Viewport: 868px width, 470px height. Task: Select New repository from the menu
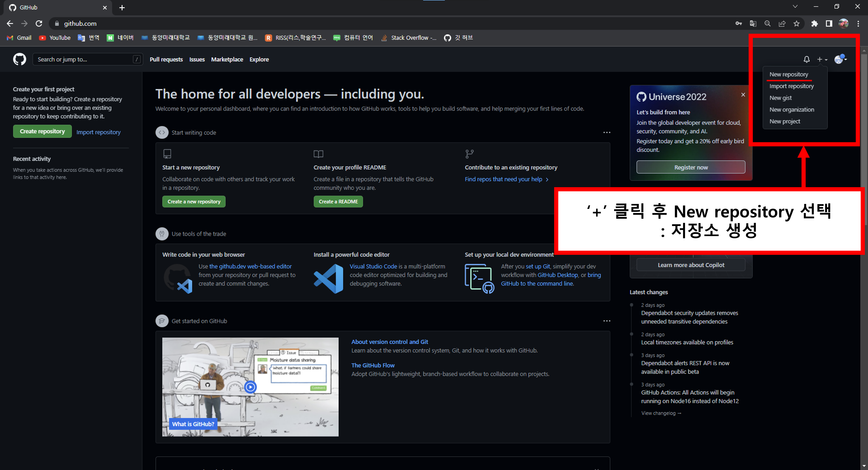[x=788, y=74]
